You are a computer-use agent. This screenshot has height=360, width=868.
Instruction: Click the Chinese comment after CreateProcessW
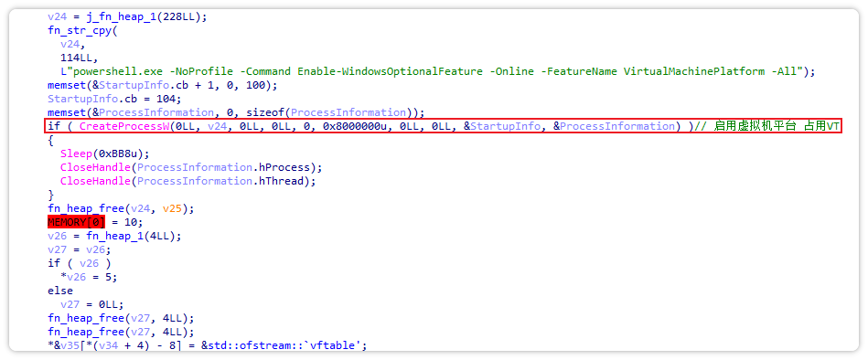tap(767, 126)
